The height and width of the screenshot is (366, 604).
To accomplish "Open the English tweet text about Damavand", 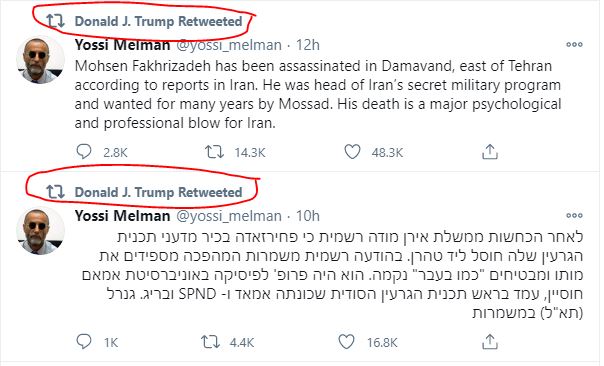I will [x=318, y=94].
